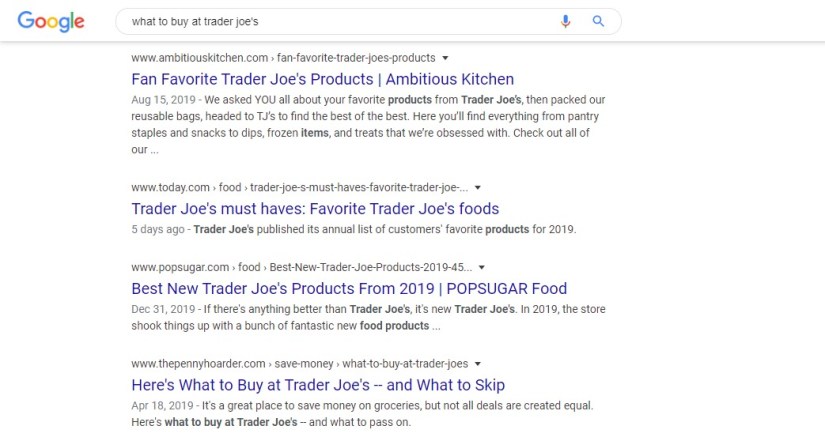Expand dropdown arrow beside popsugar.com URL
825x441 pixels.
[x=482, y=267]
